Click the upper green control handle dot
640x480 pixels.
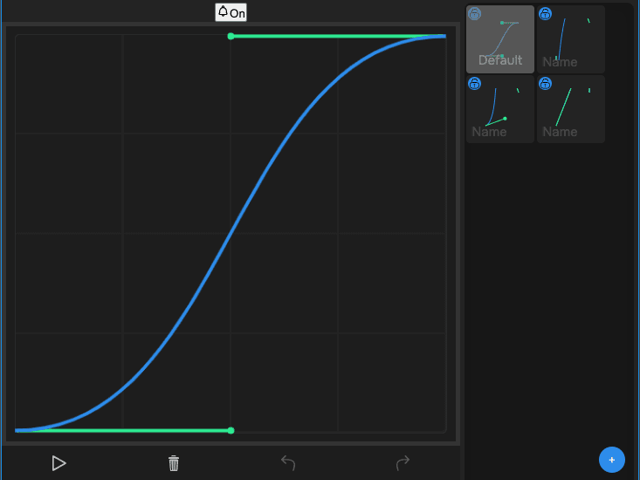point(231,36)
